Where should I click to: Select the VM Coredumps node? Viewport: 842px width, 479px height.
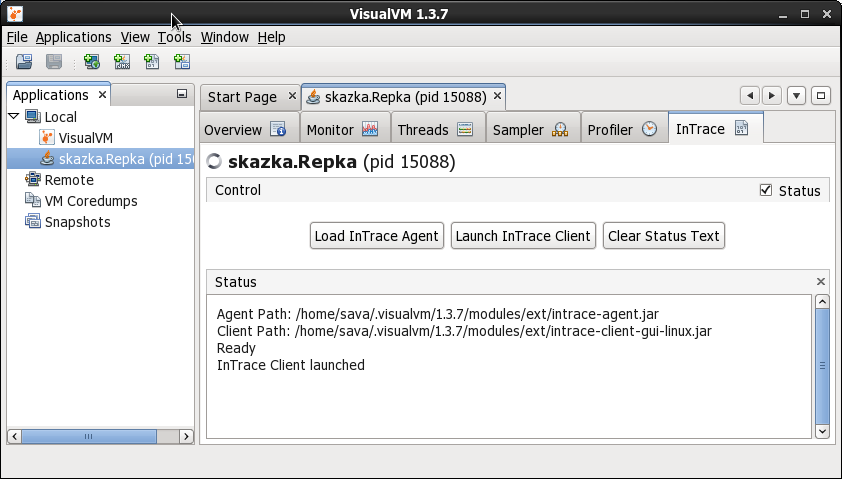coord(91,201)
